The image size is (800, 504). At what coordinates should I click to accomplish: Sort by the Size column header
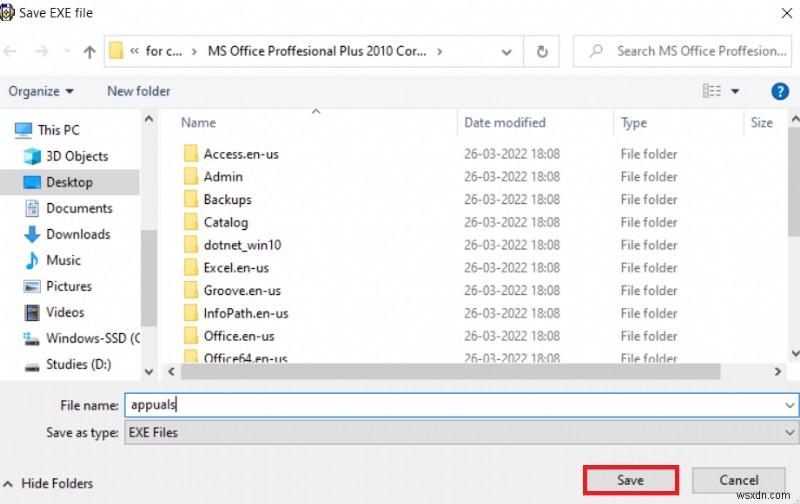tap(761, 123)
